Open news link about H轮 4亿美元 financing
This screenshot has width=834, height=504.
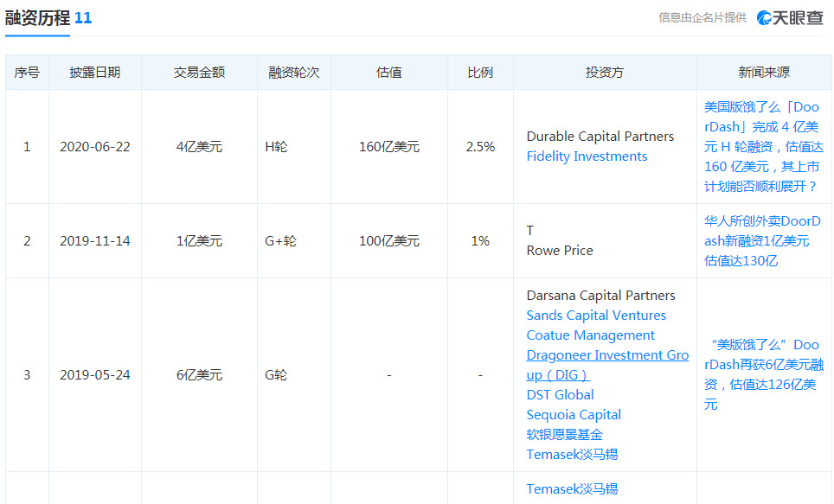click(x=764, y=147)
